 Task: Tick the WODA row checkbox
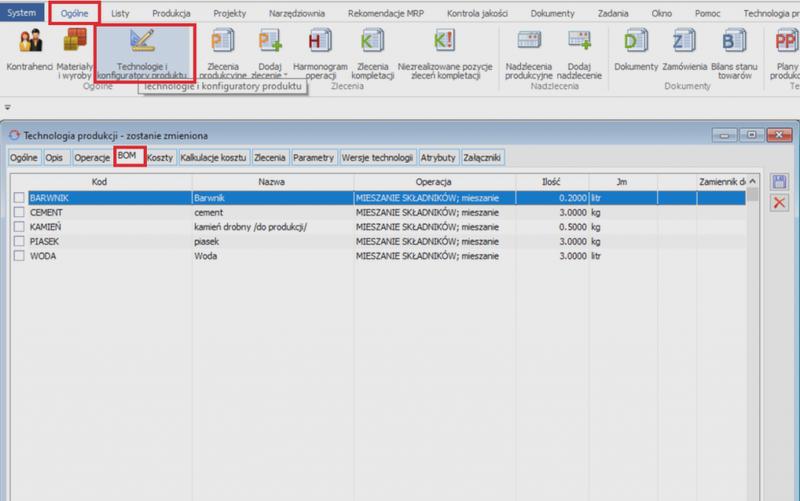19,256
